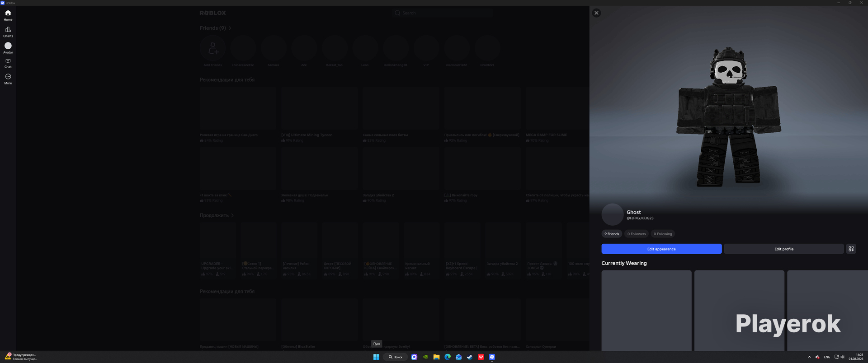Expand the Friends (9) section arrow
Screen dimensions: 868x363
click(x=230, y=28)
